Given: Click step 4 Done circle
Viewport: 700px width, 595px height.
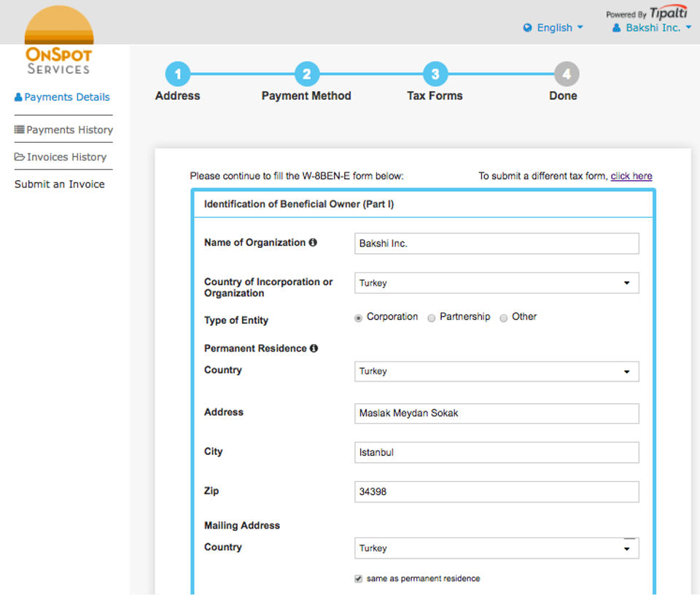Looking at the screenshot, I should 567,74.
